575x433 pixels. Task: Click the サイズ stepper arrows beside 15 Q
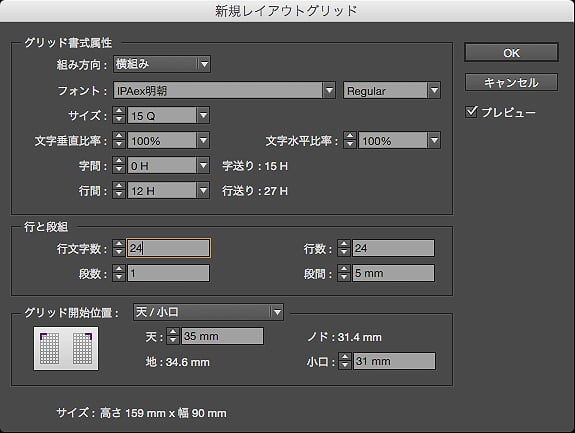pyautogui.click(x=119, y=115)
